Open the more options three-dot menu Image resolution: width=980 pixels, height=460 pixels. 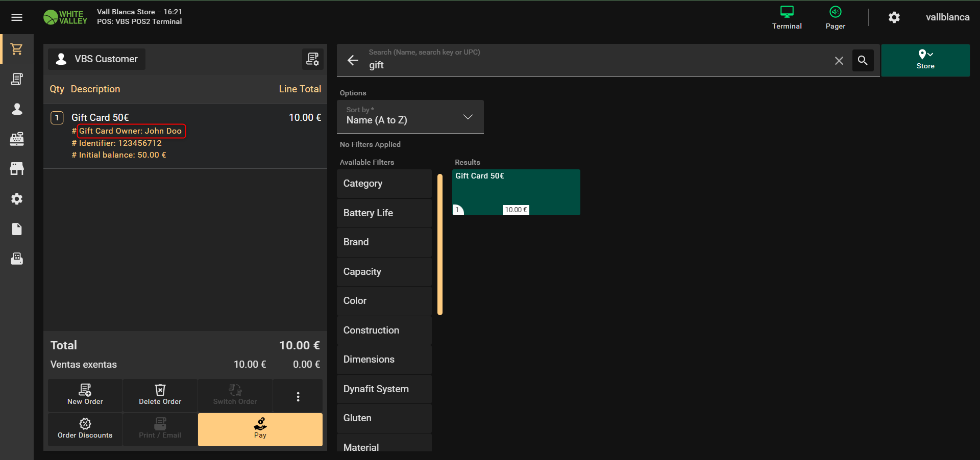[x=298, y=396]
